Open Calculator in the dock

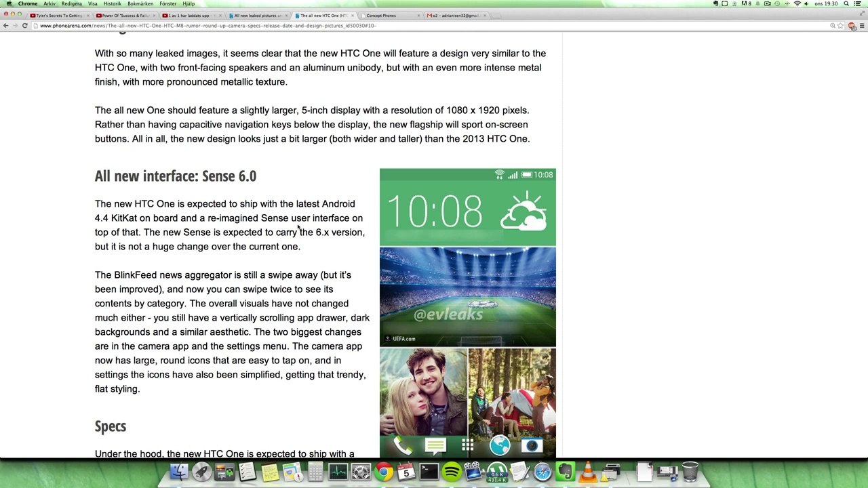coord(315,471)
